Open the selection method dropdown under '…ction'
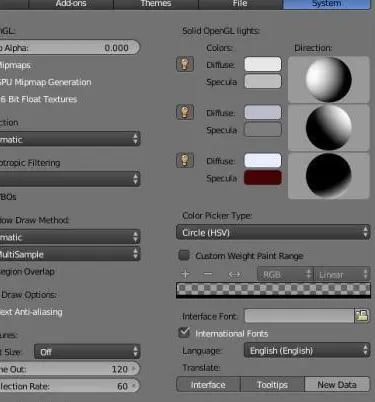Image resolution: width=375 pixels, height=402 pixels. tap(70, 139)
